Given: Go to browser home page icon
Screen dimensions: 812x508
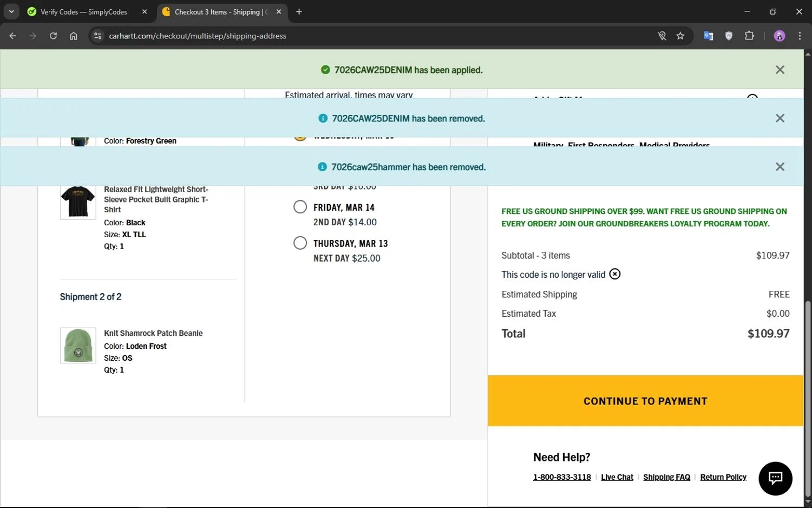Looking at the screenshot, I should (74, 36).
